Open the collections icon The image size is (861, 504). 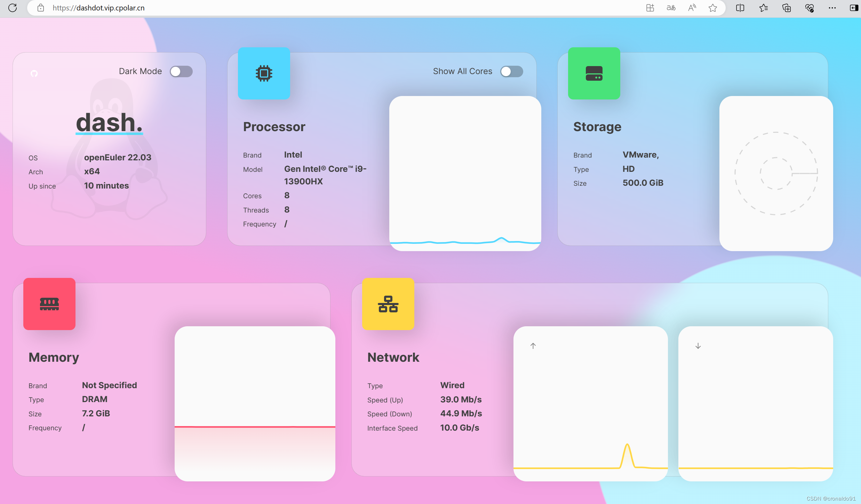tap(786, 8)
